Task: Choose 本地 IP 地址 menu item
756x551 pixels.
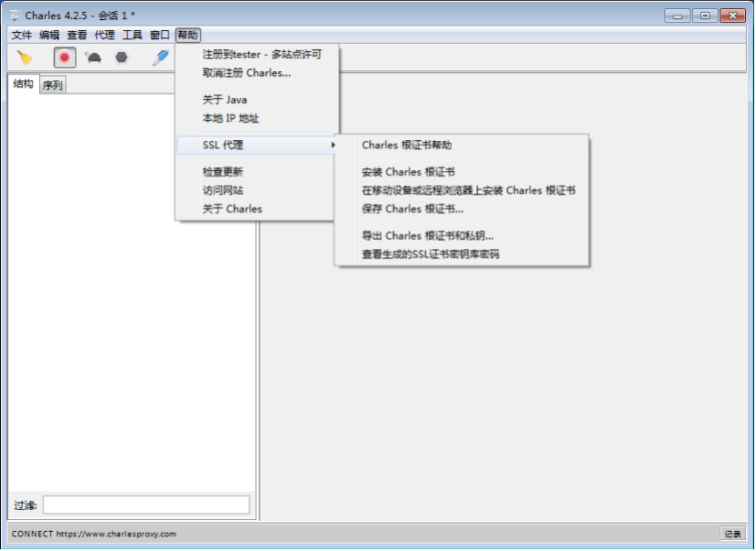Action: 257,118
